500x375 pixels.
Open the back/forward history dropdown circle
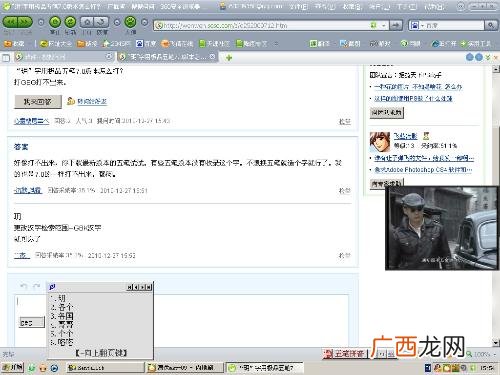41,22
